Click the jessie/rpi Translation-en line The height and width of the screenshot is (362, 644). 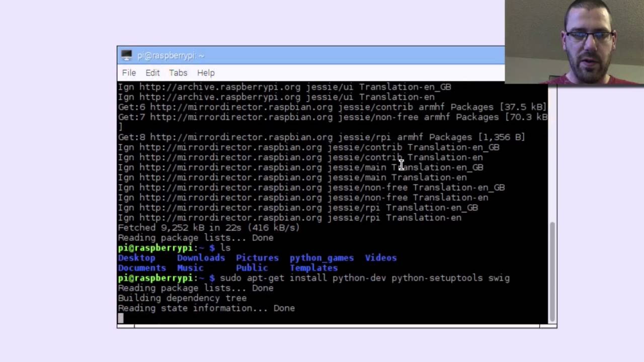pyautogui.click(x=289, y=218)
